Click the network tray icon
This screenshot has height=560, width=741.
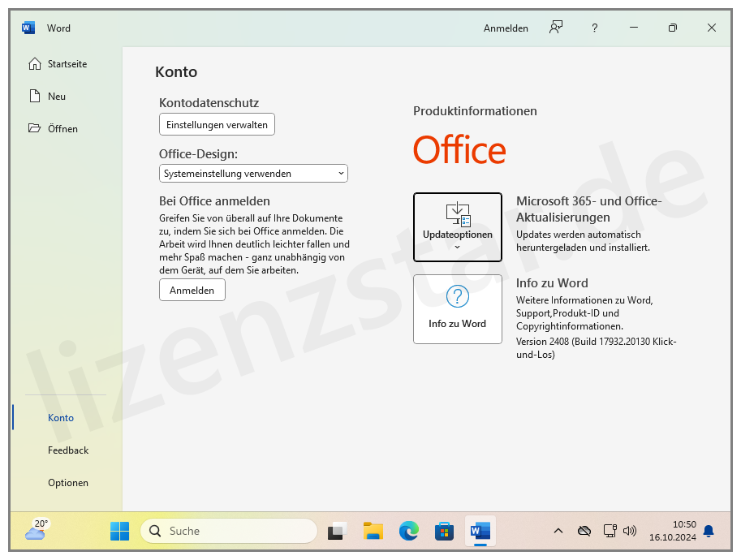pos(610,531)
